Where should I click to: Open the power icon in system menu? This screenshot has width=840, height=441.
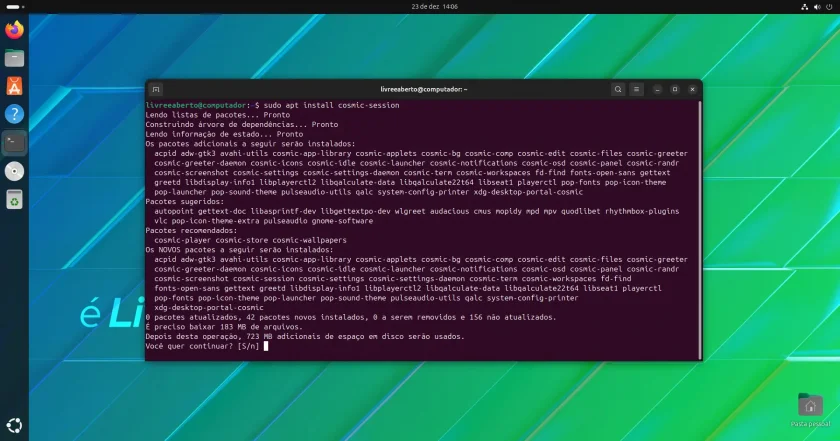coord(829,7)
